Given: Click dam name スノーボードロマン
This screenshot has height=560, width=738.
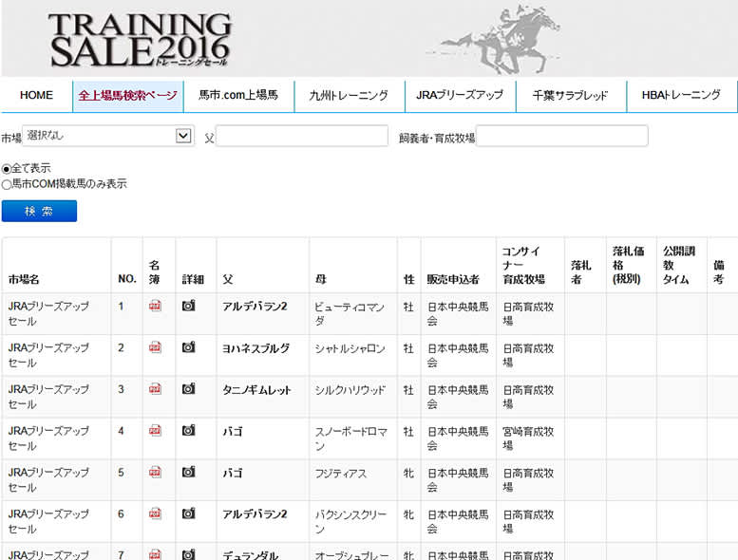Looking at the screenshot, I should pyautogui.click(x=350, y=439).
